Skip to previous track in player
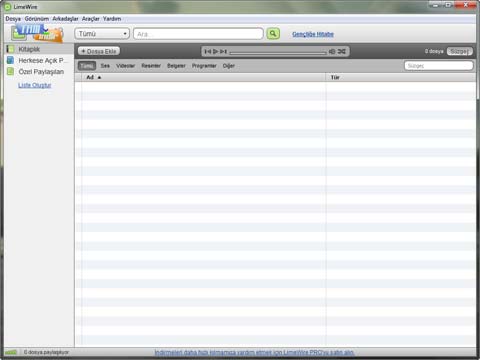Viewport: 480px width, 360px height. pos(208,51)
